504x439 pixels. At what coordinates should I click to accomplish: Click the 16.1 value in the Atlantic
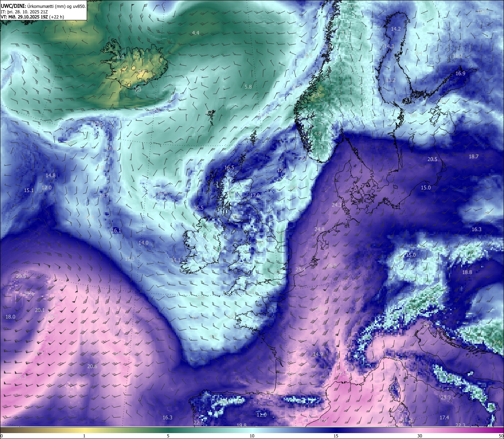[117, 231]
